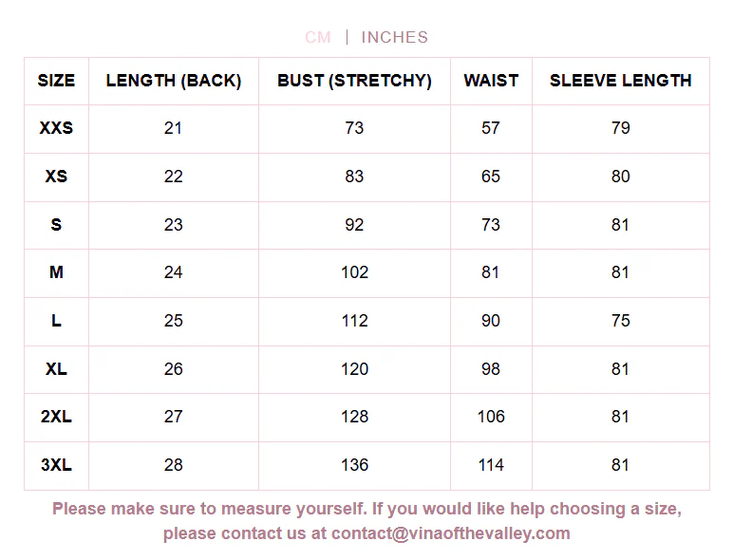This screenshot has height=560, width=733.
Task: Open the contact@vinaofthevalley.com email link
Action: tap(451, 533)
